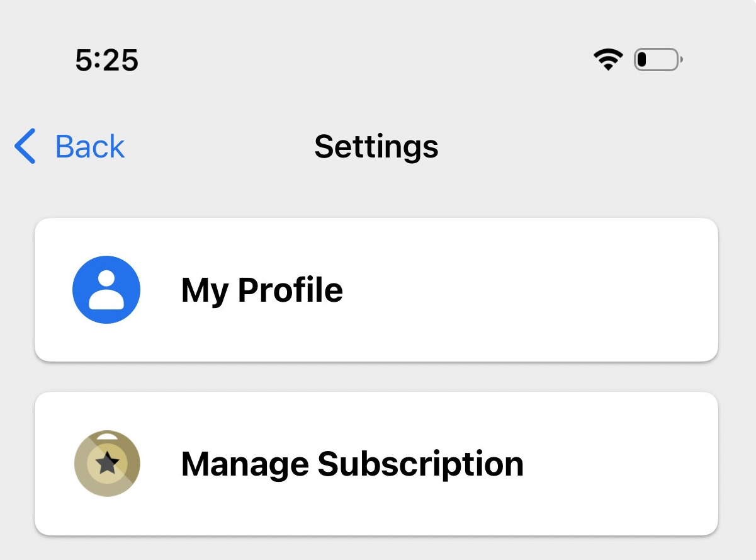Tap the status bar between clock and Wi-Fi
This screenshot has width=756, height=560.
[365, 60]
